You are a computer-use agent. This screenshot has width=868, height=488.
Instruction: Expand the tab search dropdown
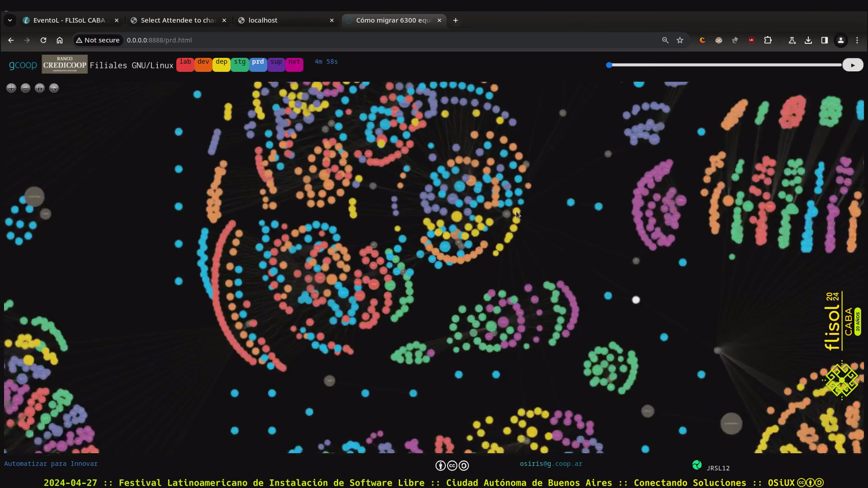click(x=9, y=20)
